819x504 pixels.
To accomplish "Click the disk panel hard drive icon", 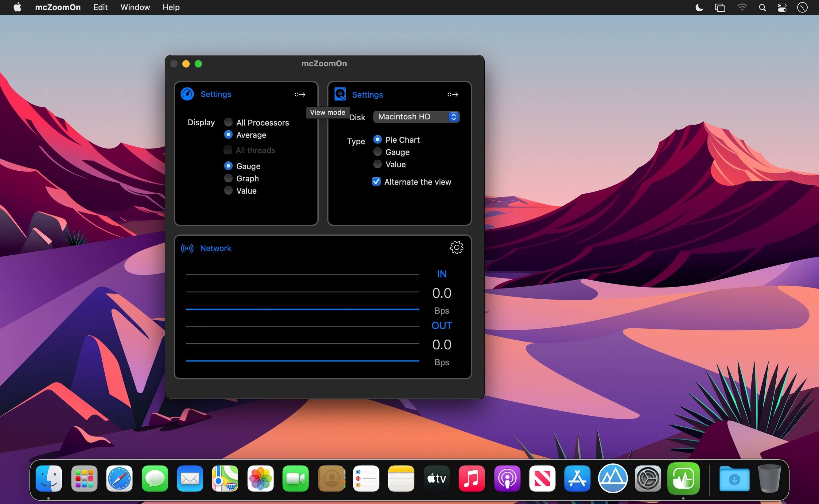I will tap(340, 94).
